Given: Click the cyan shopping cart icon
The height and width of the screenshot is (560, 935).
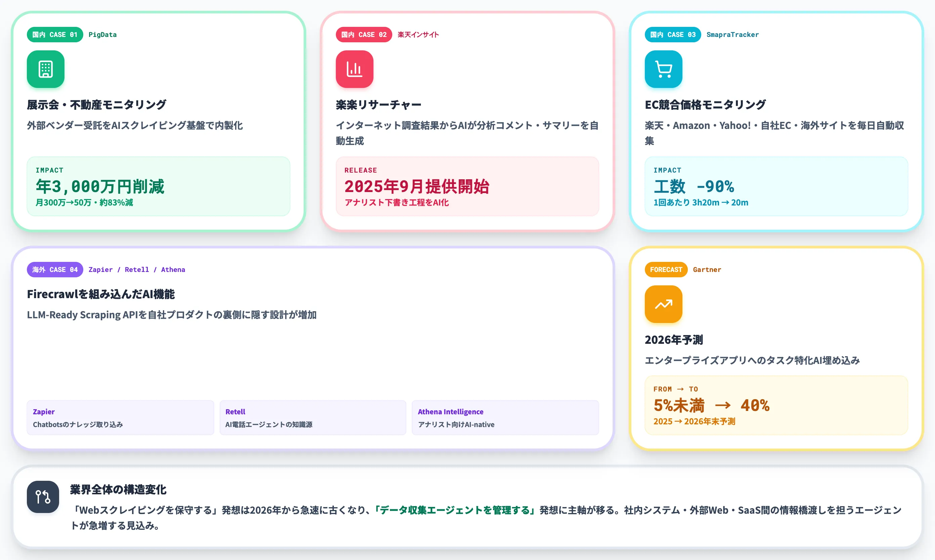Looking at the screenshot, I should click(663, 69).
